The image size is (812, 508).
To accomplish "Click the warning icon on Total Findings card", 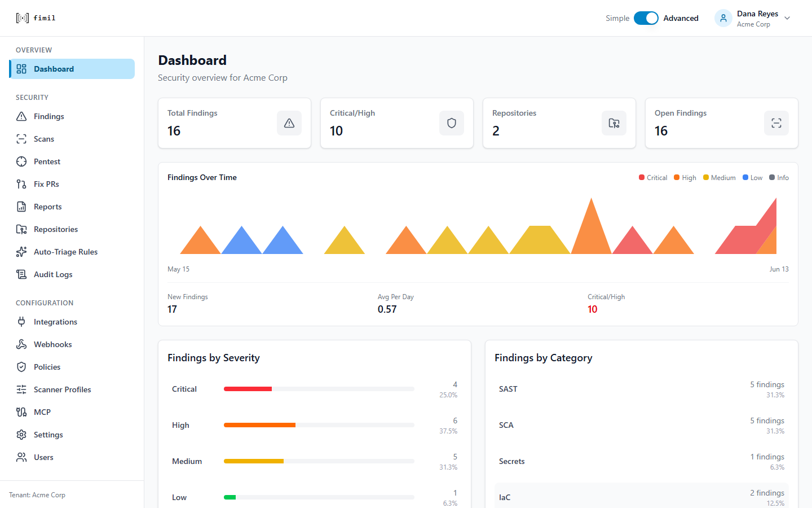I will [289, 123].
